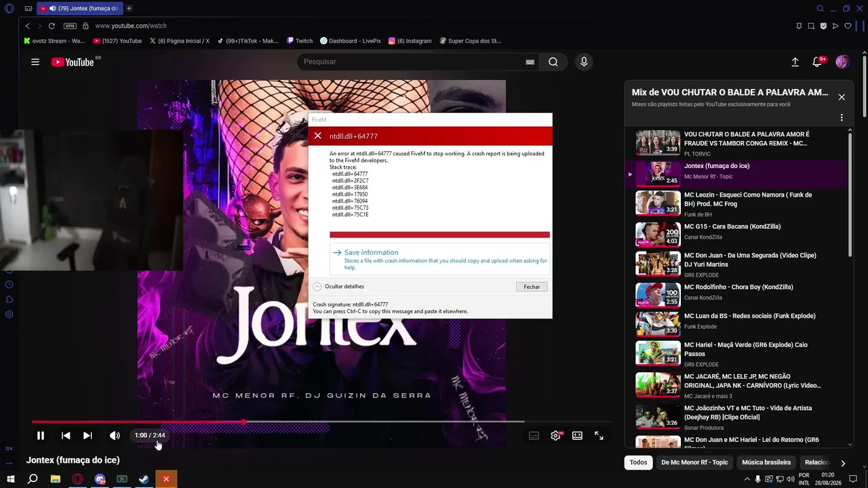Viewport: 868px width, 488px height.
Task: Open the video player settings gear
Action: click(555, 436)
